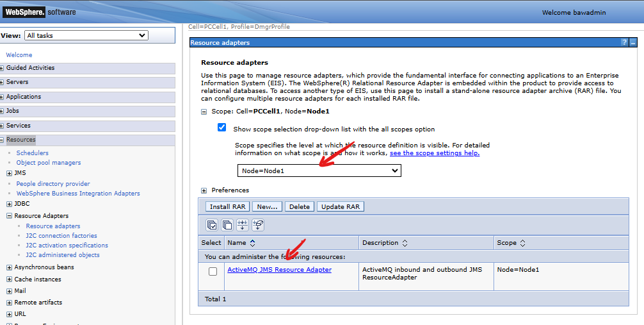This screenshot has height=325, width=644.
Task: Expand the Mail tree node
Action: pos(10,291)
